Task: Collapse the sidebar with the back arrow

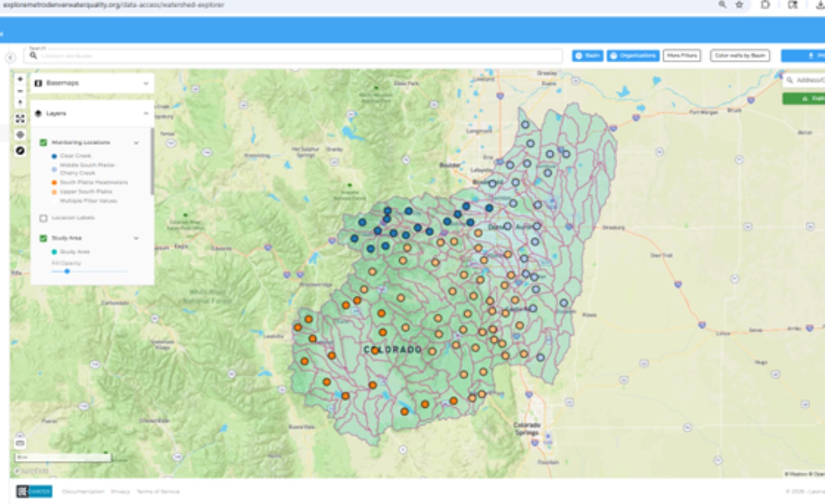Action: click(x=11, y=58)
